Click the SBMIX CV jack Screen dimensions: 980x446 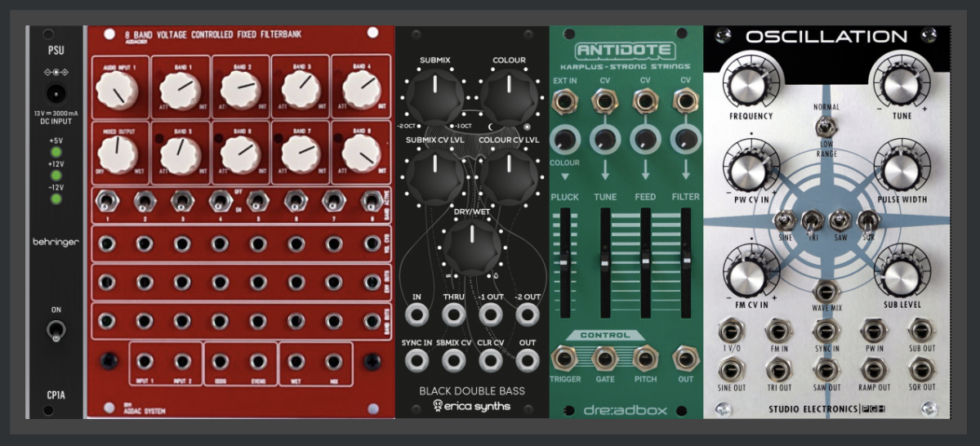[454, 359]
